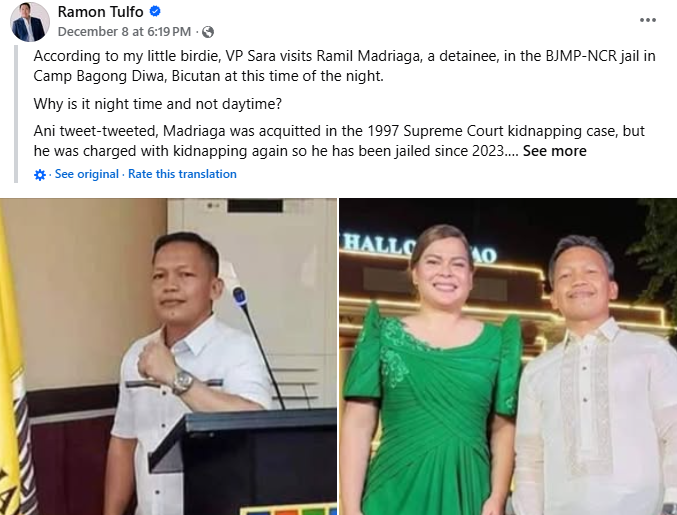Click the "Why is it night time" line
677x515 pixels.
[158, 104]
